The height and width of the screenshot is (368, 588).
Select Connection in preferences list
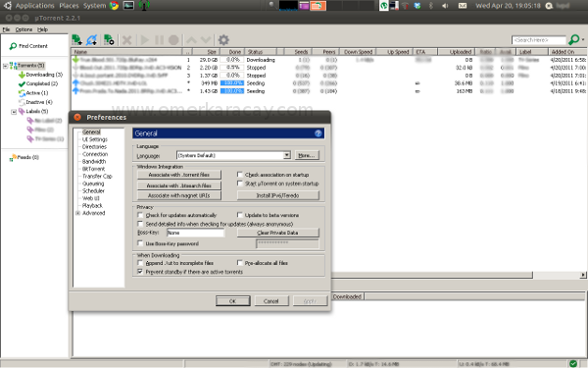(x=95, y=154)
